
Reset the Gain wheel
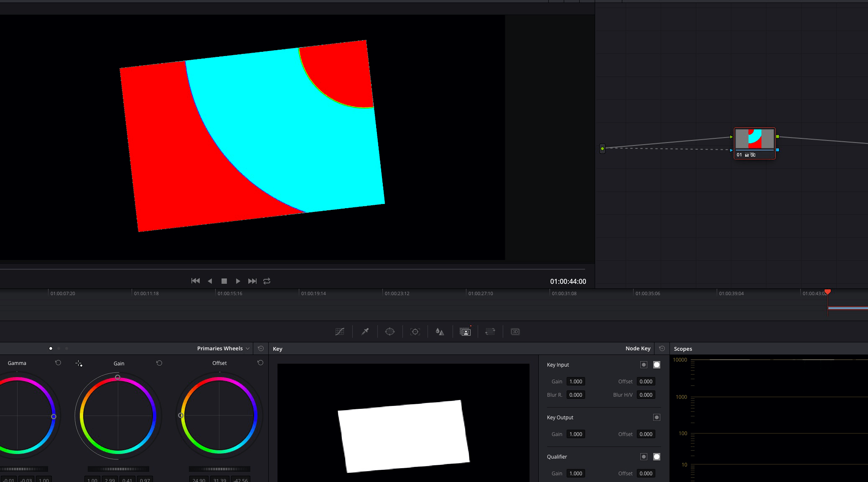coord(159,363)
